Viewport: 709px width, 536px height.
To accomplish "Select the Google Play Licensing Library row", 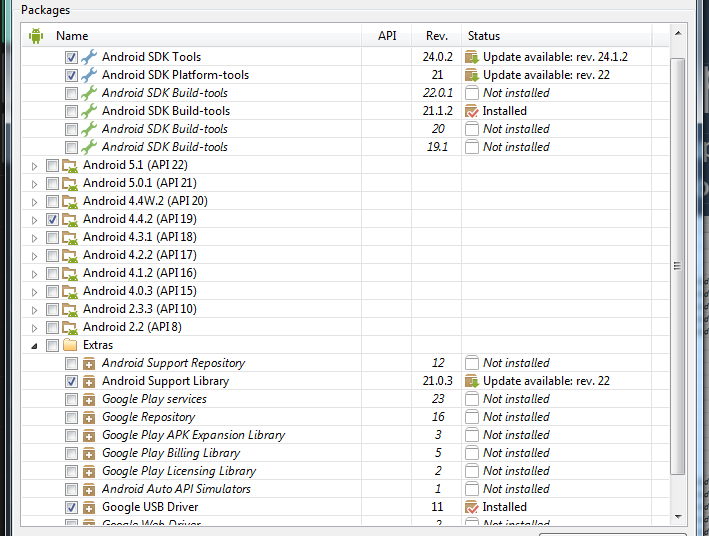I will click(x=345, y=471).
